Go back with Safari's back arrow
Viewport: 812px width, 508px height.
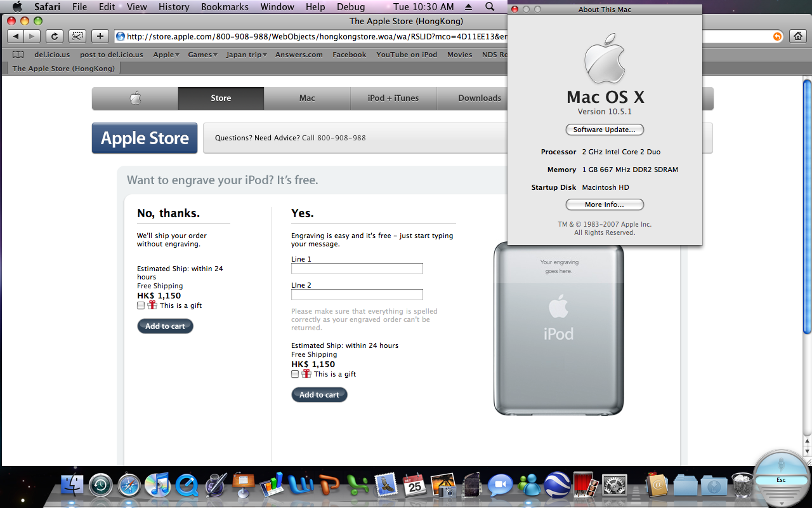point(16,36)
